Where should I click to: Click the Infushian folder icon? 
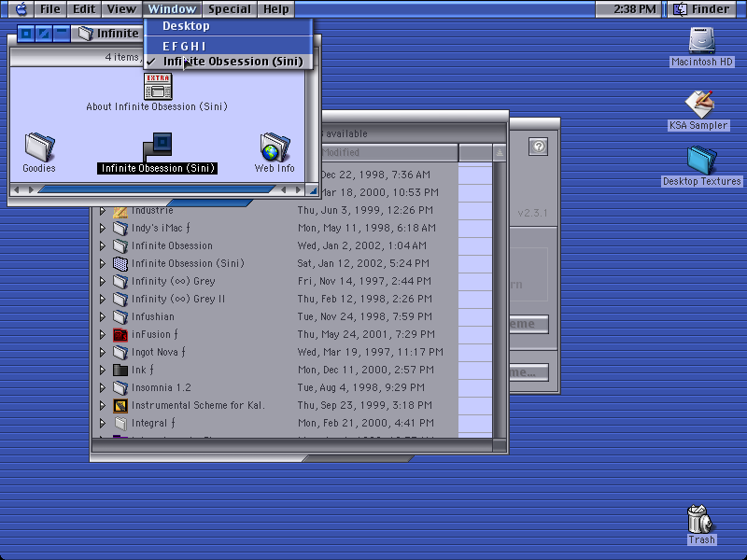[120, 316]
